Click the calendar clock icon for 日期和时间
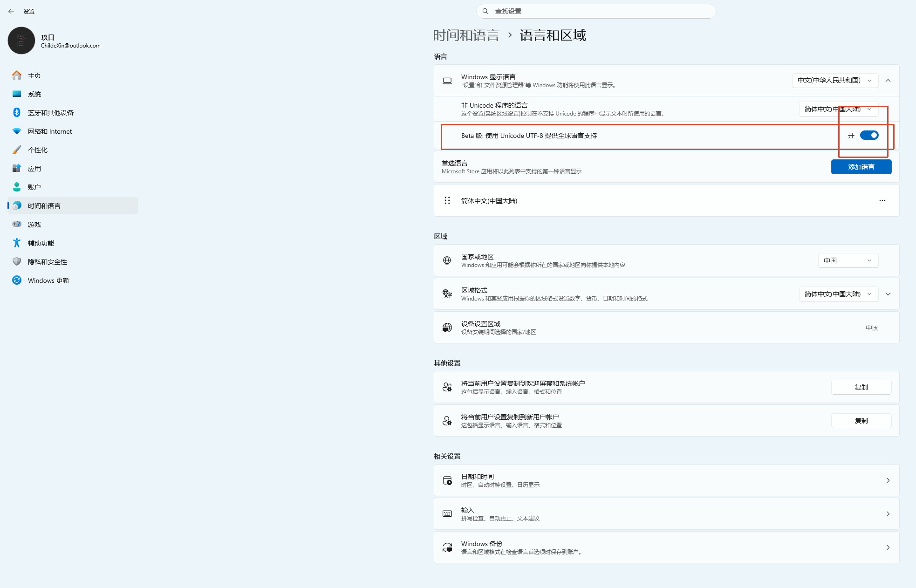Viewport: 916px width, 588px height. point(447,480)
